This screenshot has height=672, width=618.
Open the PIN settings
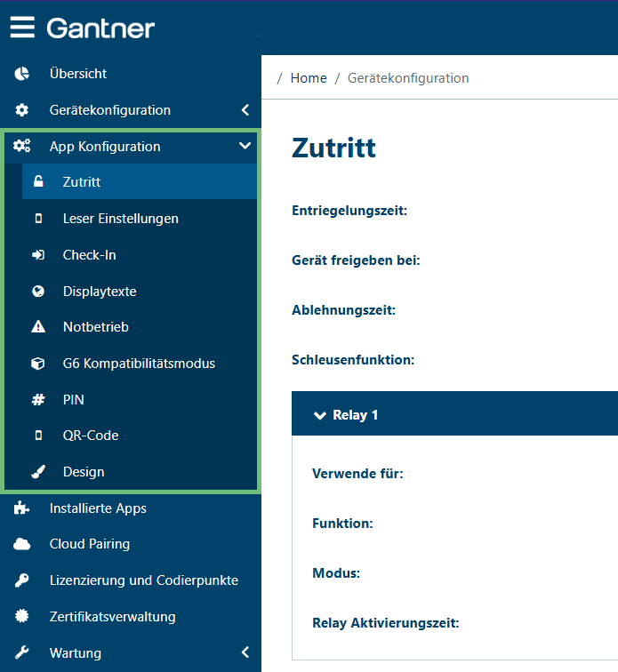click(x=73, y=400)
